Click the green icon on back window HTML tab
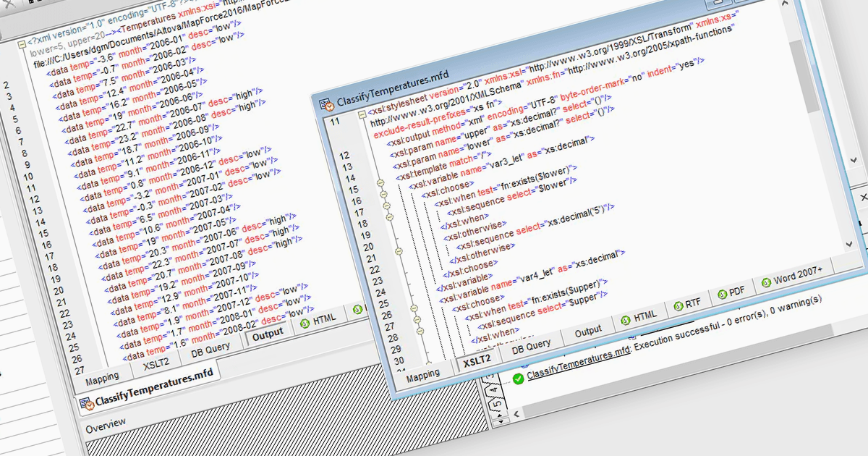868x456 pixels. [305, 324]
